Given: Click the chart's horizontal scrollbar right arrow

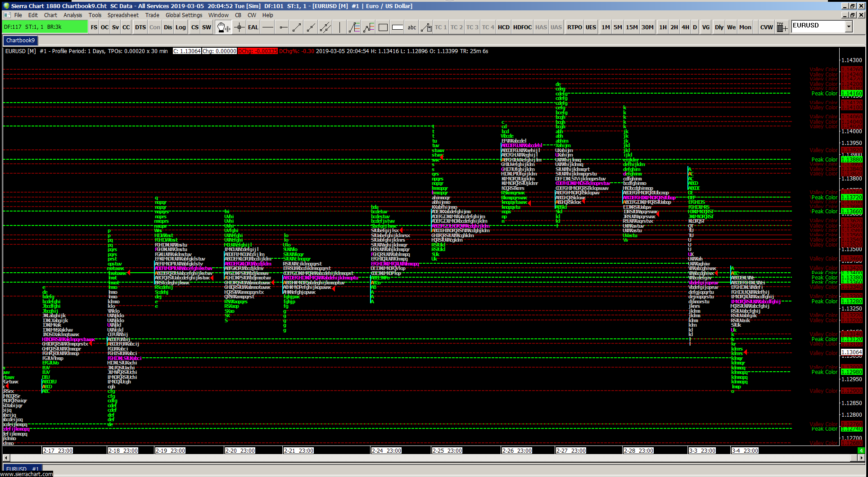Looking at the screenshot, I should (861, 458).
